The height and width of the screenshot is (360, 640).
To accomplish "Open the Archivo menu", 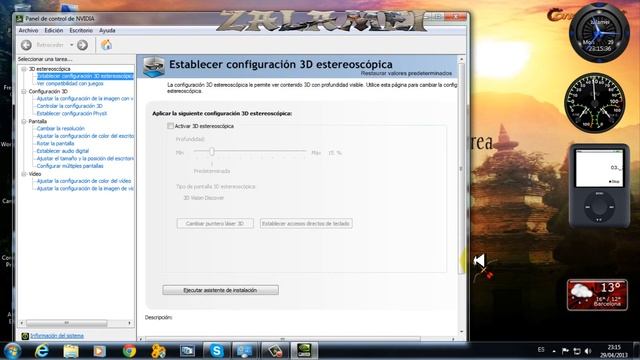I will [28, 31].
